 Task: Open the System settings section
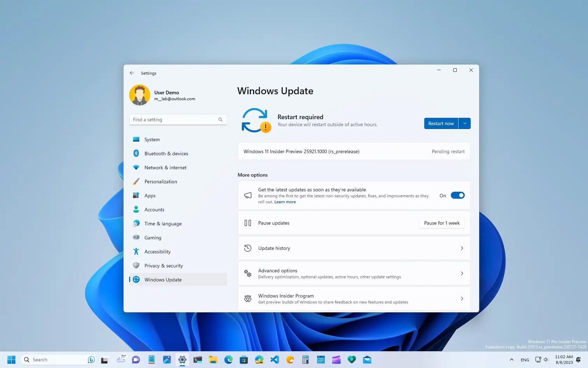pos(151,139)
